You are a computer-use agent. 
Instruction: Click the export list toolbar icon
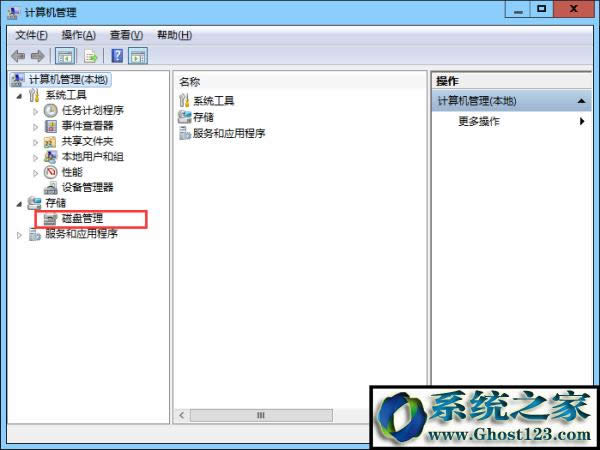point(91,56)
